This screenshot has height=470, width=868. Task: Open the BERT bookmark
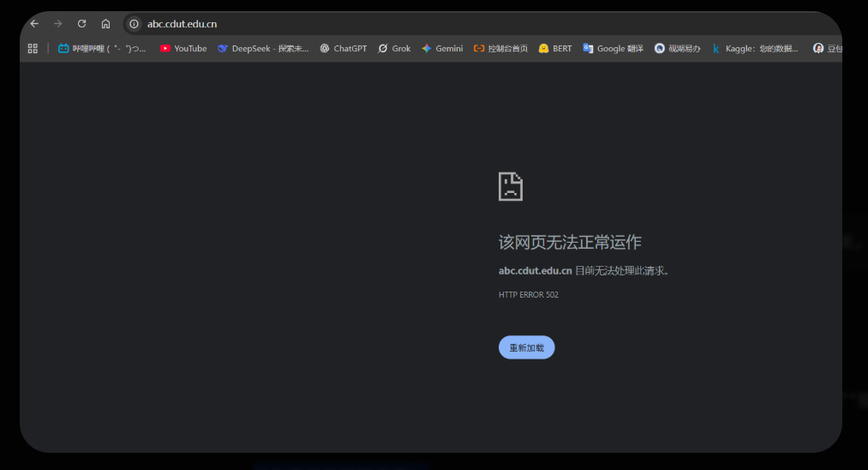(555, 49)
